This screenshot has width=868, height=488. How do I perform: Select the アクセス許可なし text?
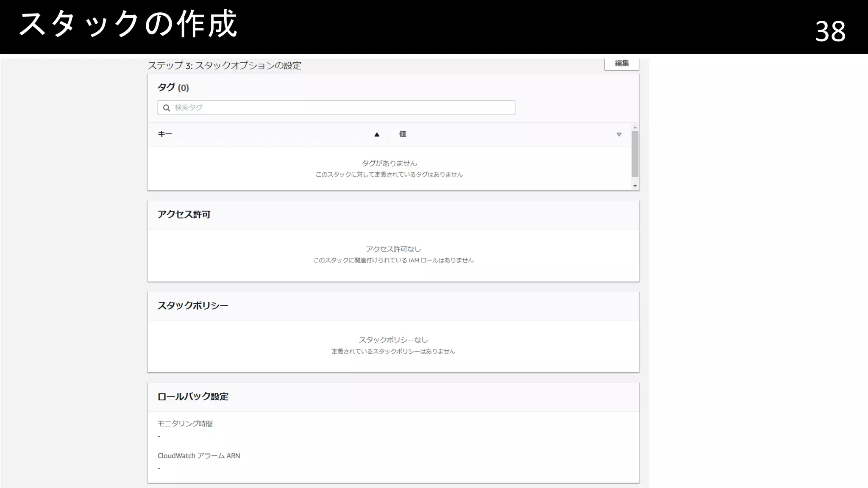point(393,249)
